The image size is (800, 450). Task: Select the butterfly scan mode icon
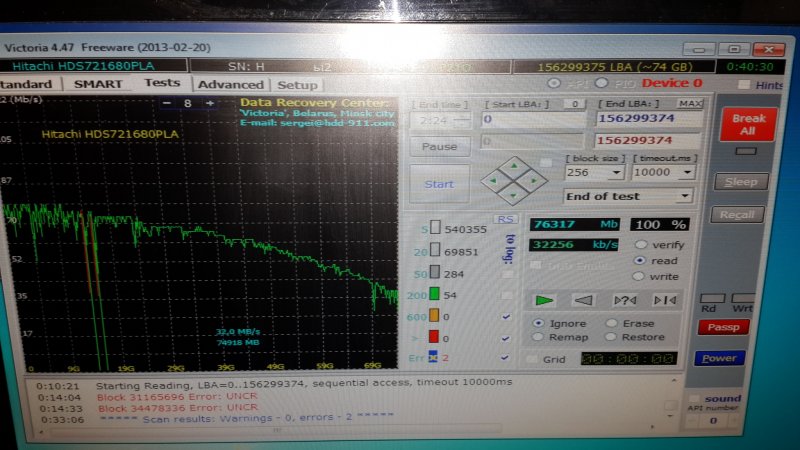tap(663, 300)
